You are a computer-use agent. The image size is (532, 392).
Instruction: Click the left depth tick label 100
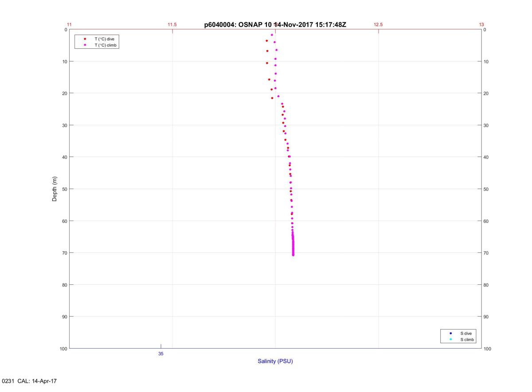pyautogui.click(x=63, y=349)
